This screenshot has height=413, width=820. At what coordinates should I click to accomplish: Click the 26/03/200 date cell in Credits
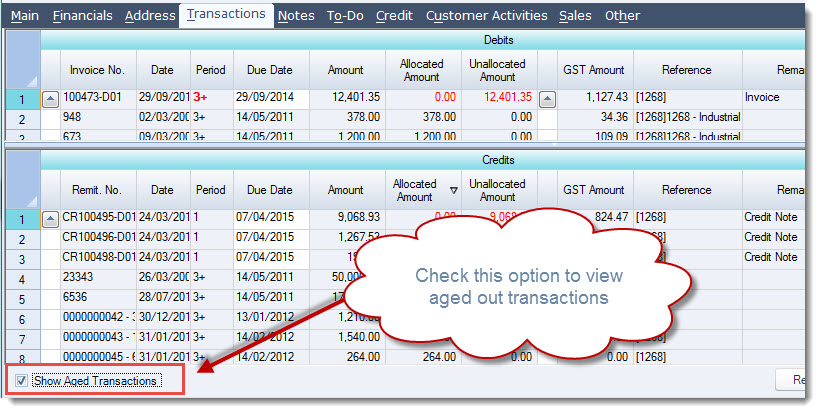[163, 277]
